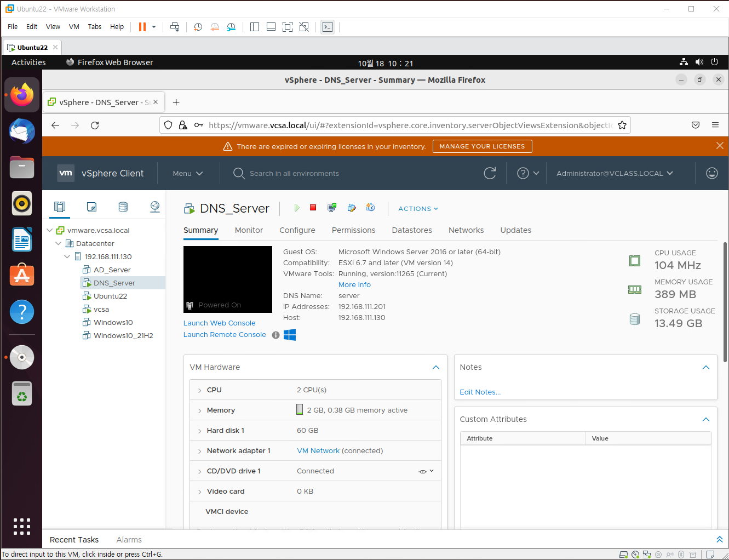Collapse the Custom Attributes panel
This screenshot has height=560, width=729.
coord(706,419)
